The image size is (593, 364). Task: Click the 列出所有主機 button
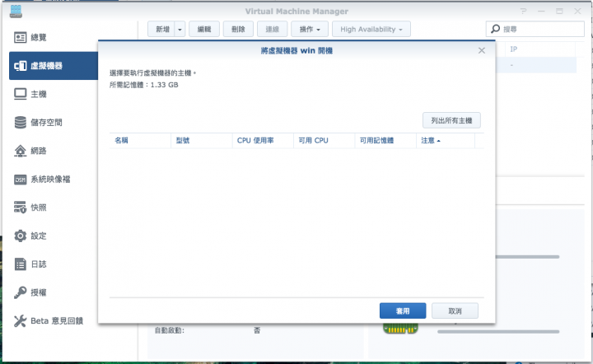coord(451,120)
